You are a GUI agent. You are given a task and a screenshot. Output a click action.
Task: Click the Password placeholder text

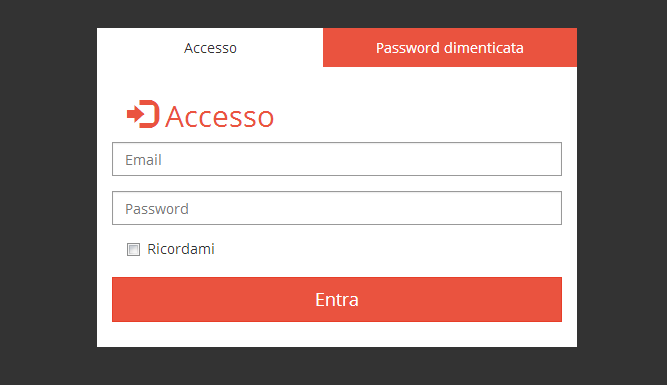tap(157, 209)
